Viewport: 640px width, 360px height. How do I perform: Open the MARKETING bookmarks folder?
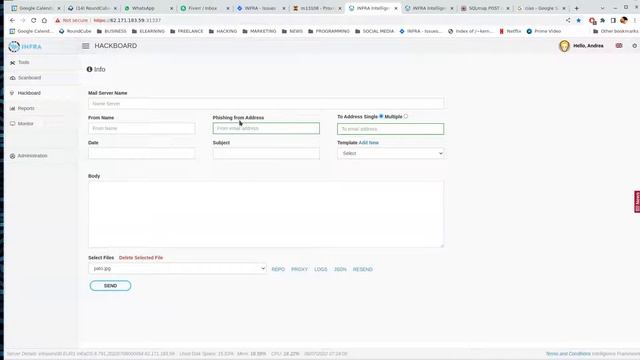pos(259,31)
